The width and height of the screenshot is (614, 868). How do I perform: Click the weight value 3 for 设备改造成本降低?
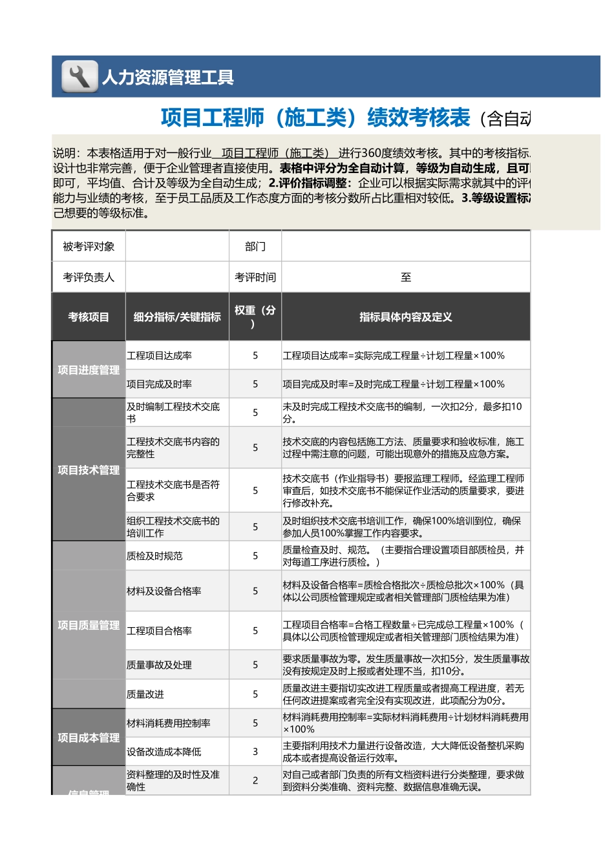255,751
